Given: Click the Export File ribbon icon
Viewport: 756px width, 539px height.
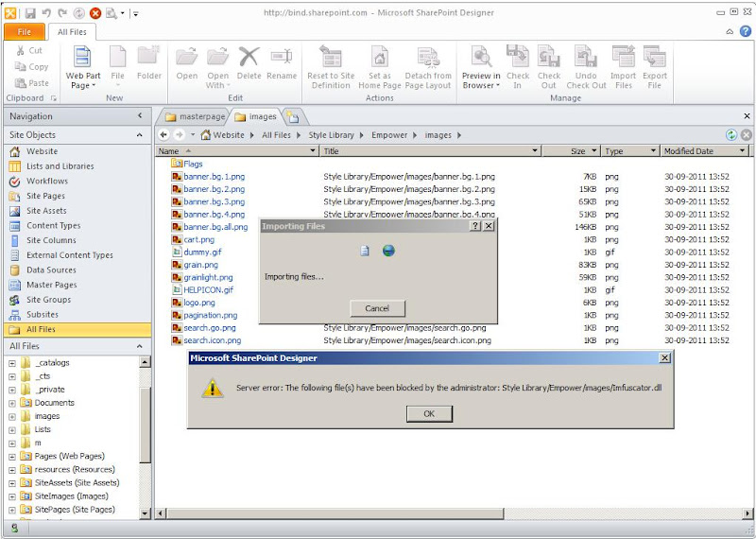Looking at the screenshot, I should [654, 56].
